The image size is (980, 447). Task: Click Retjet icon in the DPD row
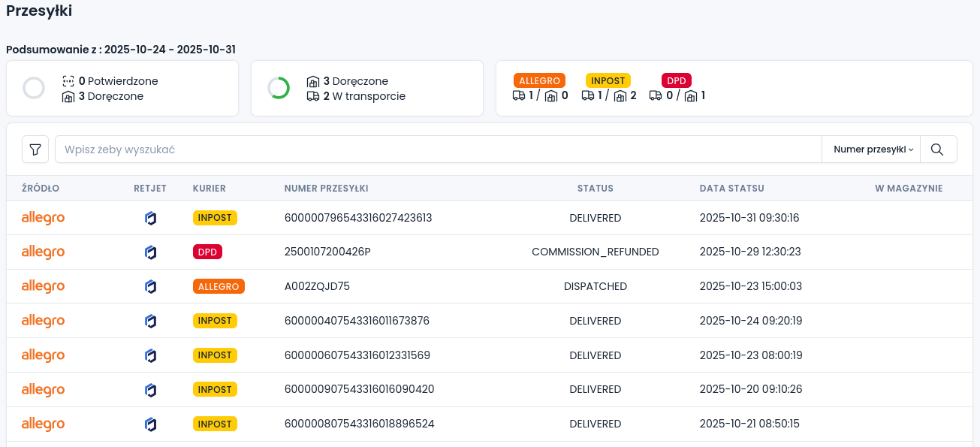(x=150, y=252)
